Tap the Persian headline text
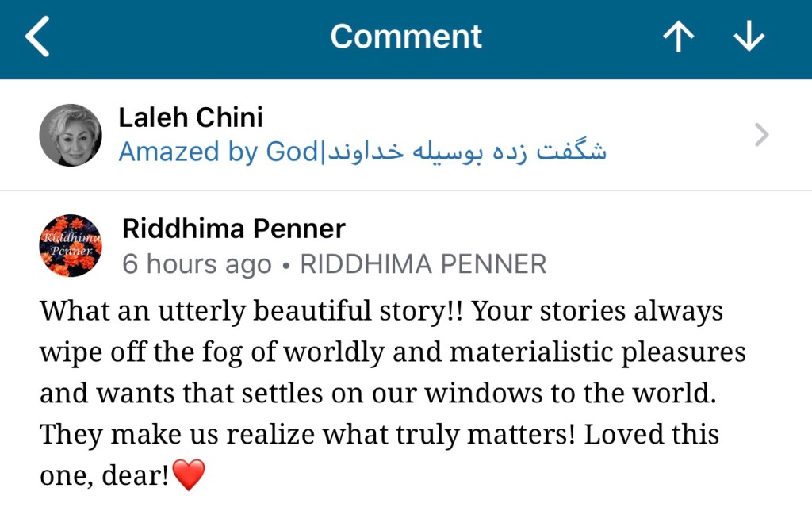The height and width of the screenshot is (515, 812). [469, 152]
